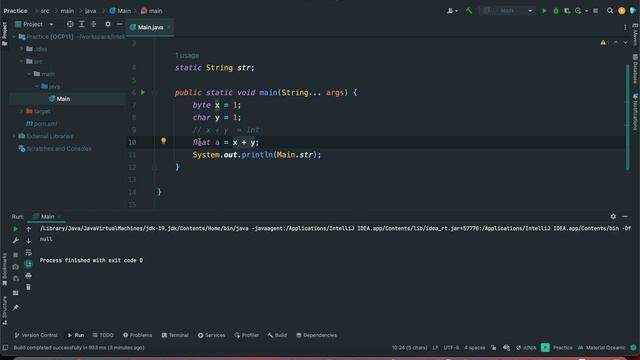Clear console with the trash icon
640x360 pixels.
[28, 287]
